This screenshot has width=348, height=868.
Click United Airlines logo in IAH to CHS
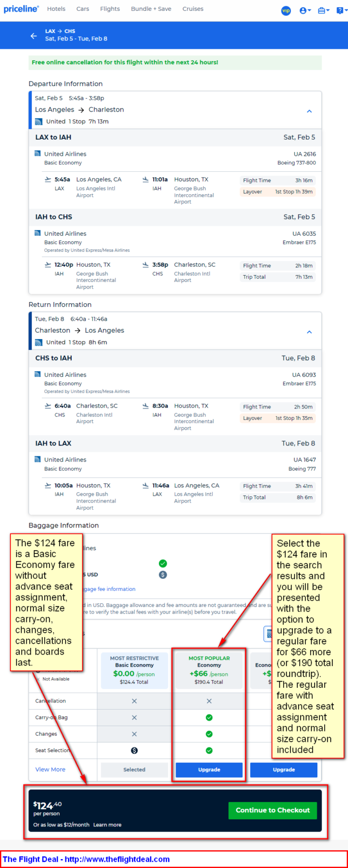coord(37,233)
